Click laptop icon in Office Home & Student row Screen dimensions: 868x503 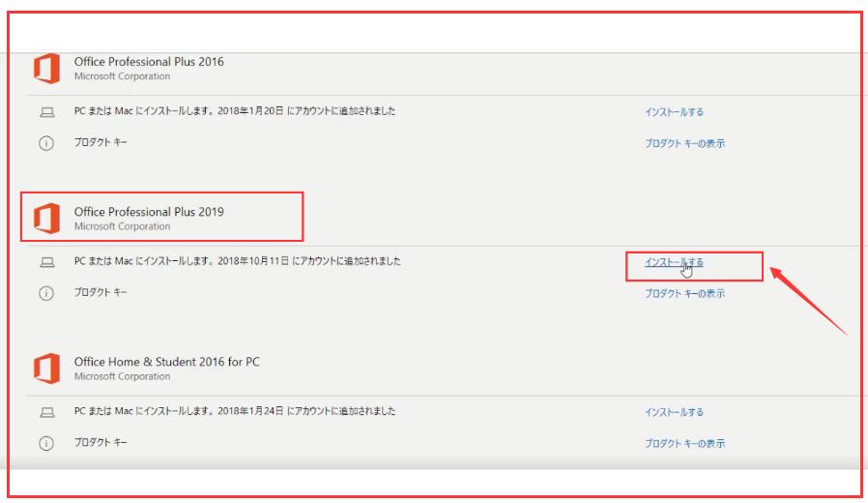[x=47, y=412]
